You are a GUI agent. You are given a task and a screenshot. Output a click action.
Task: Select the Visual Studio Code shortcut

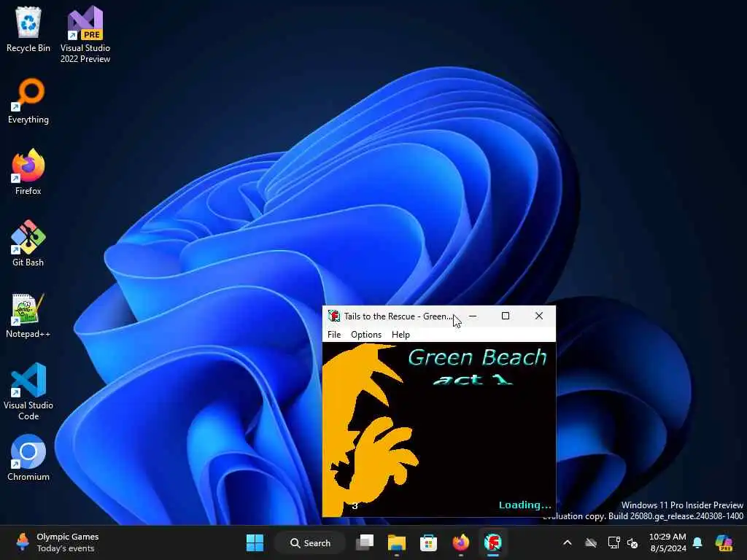point(28,392)
